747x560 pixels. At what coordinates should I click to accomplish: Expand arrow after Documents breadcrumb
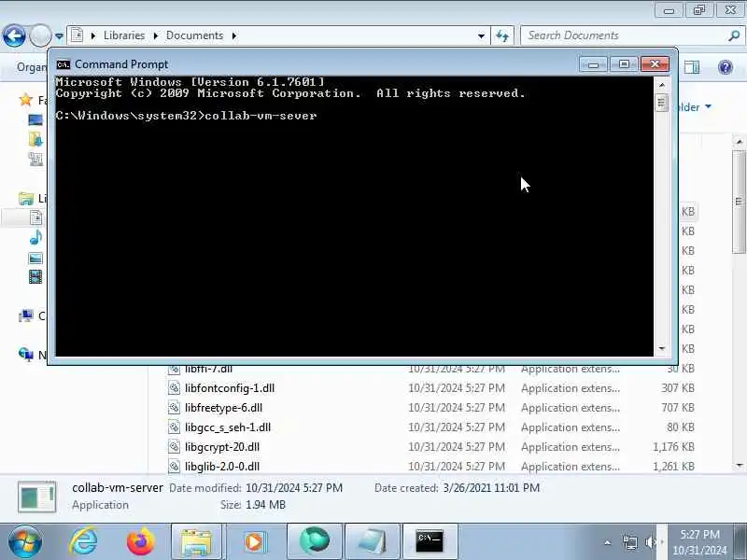[234, 35]
